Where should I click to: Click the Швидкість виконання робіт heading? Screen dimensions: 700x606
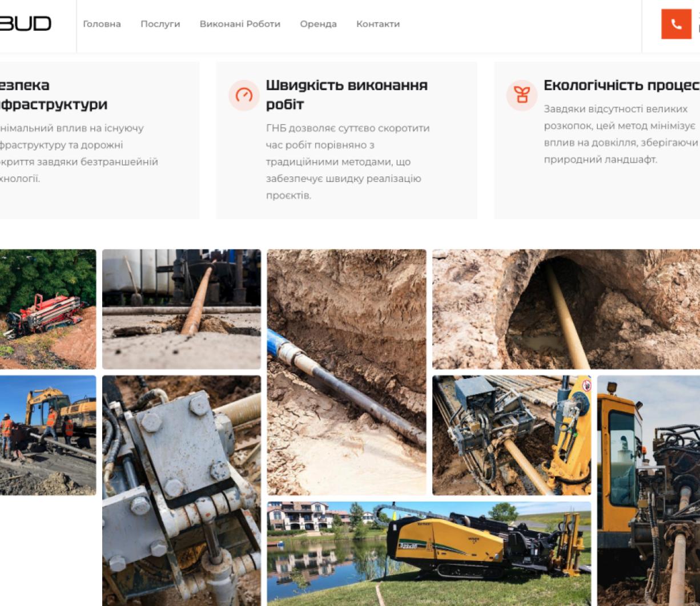(347, 94)
